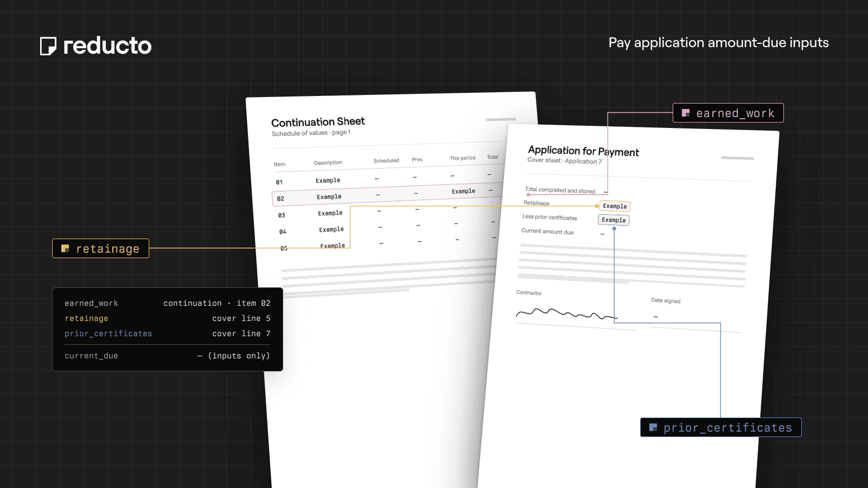This screenshot has height=488, width=868.
Task: Click item row 03 number
Action: coord(282,215)
